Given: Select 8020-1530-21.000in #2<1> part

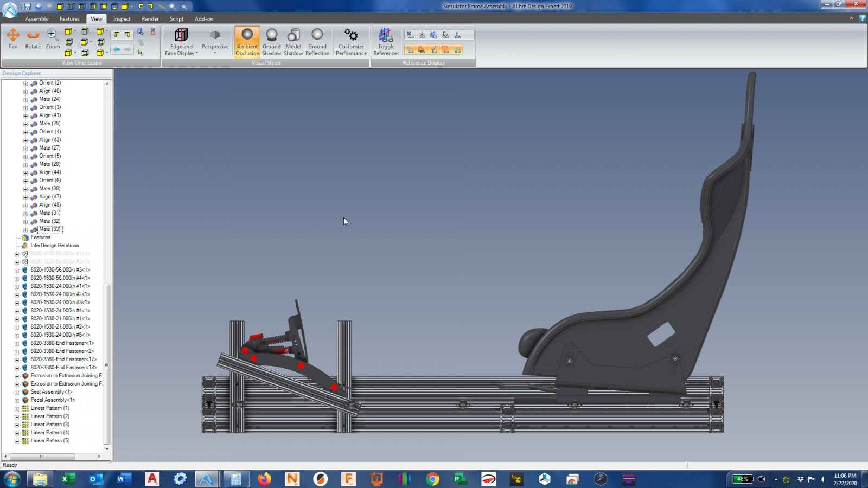Looking at the screenshot, I should (60, 327).
